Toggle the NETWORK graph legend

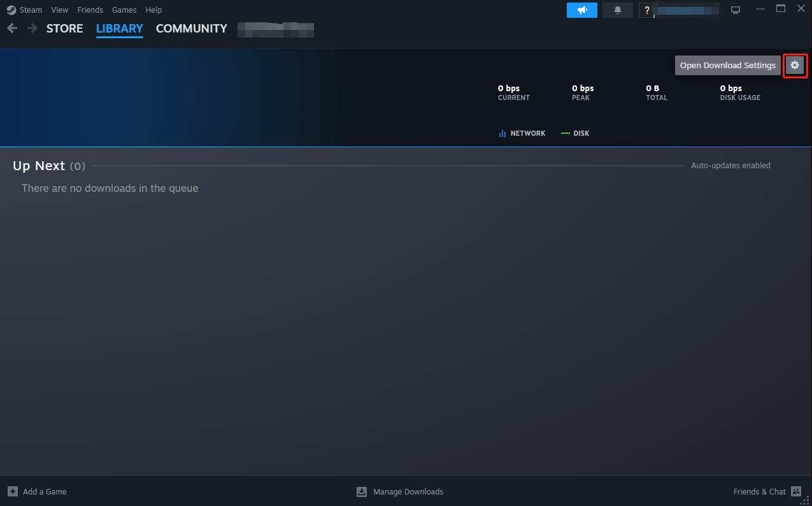[522, 133]
